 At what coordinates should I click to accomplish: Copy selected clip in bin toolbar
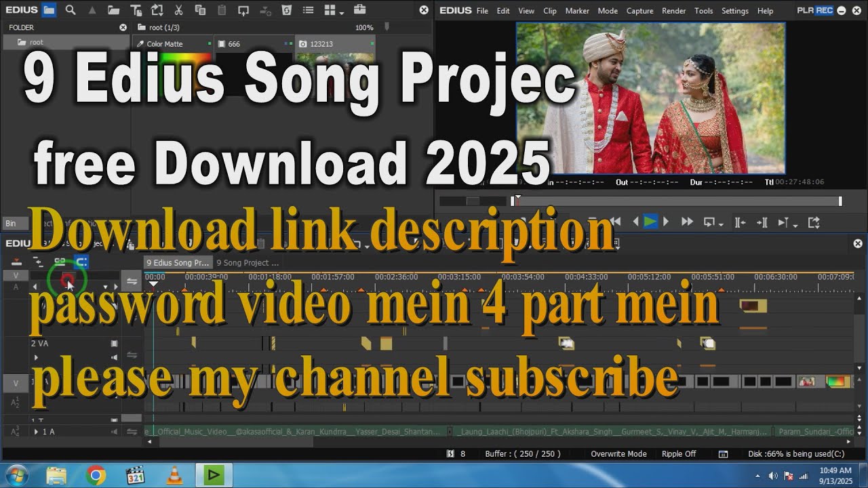click(200, 9)
